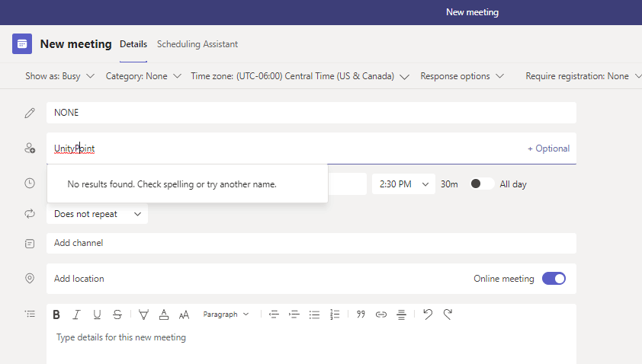Viewport: 642px width, 364px height.
Task: Open the Does not repeat dropdown
Action: click(97, 214)
